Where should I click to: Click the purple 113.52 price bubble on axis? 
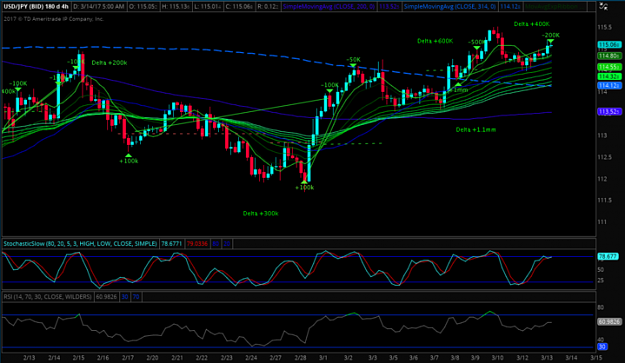(609, 112)
